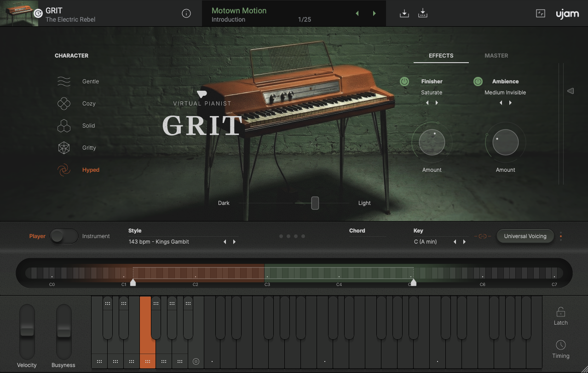Click the window resize icon
This screenshot has height=373, width=588.
click(541, 13)
